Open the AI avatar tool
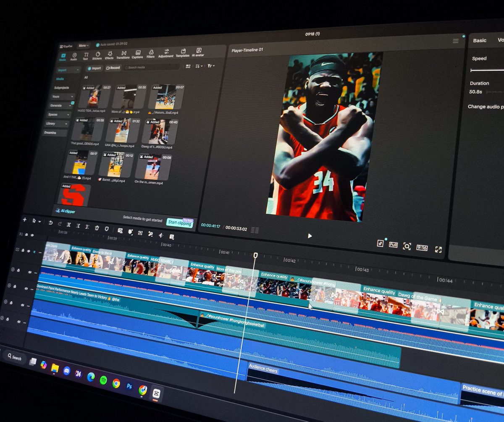The height and width of the screenshot is (422, 504). pos(198,52)
